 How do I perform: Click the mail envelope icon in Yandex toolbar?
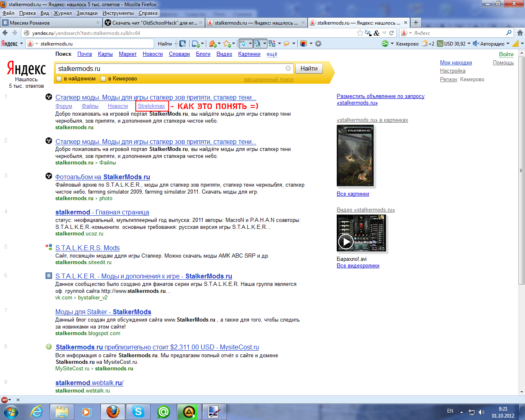[x=195, y=43]
